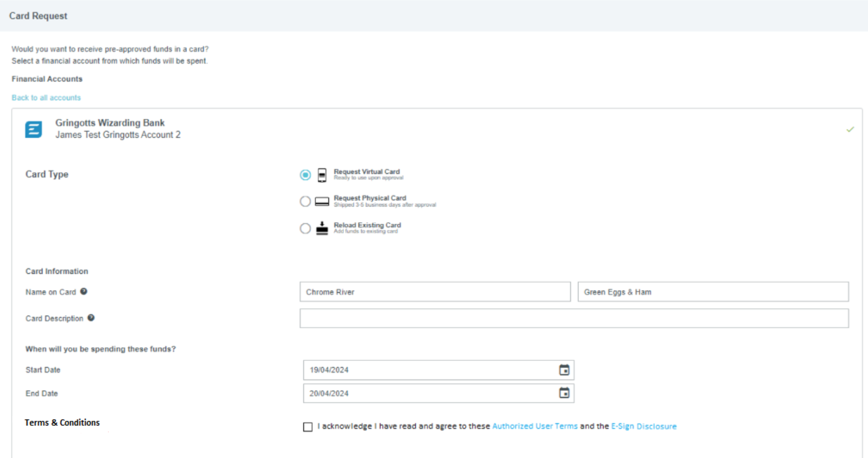Click the Start Date field showing 19/04/2024
The image size is (868, 458).
(x=428, y=370)
